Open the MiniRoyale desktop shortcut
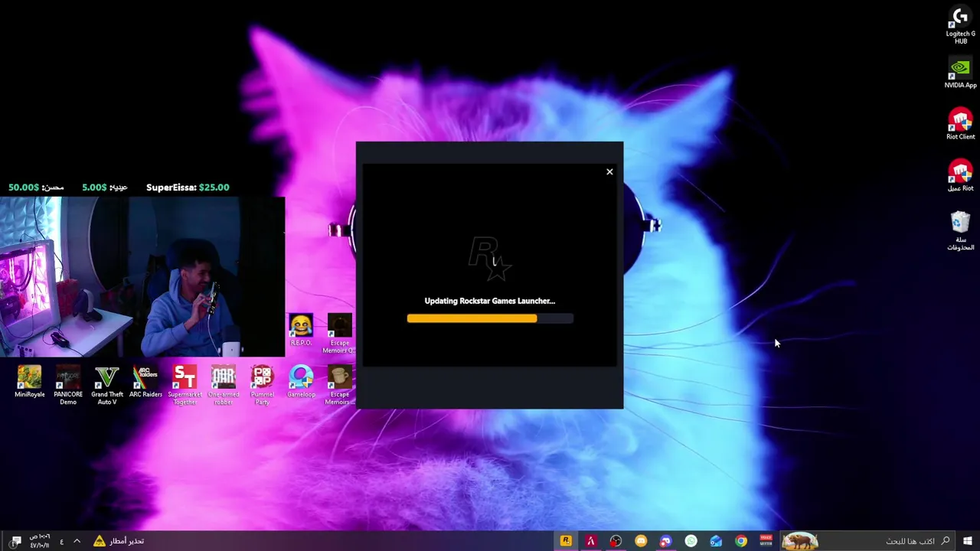 [29, 383]
